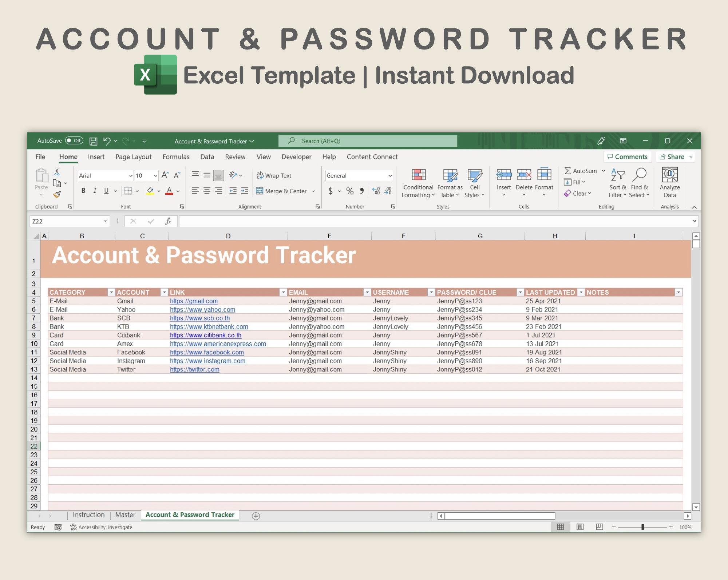728x580 pixels.
Task: Switch to the Master sheet tab
Action: [x=125, y=515]
